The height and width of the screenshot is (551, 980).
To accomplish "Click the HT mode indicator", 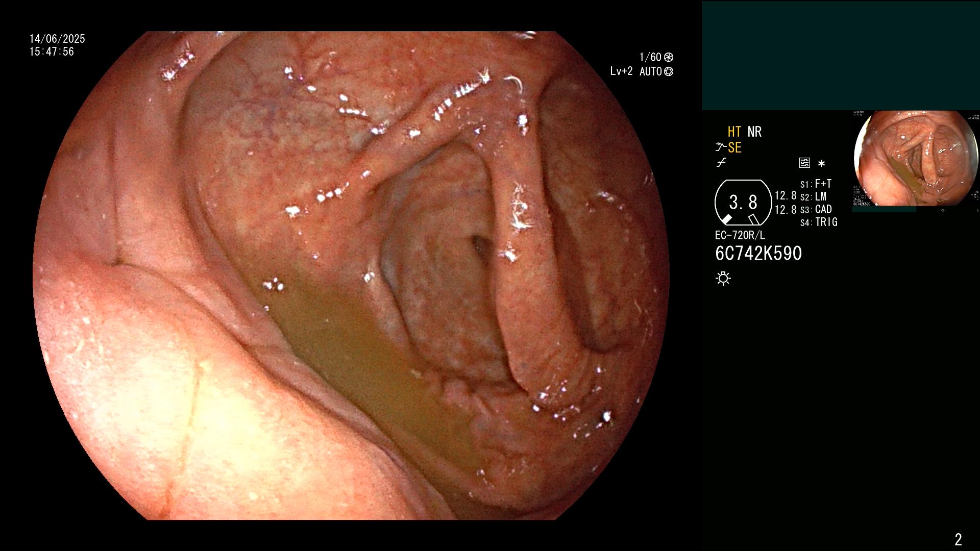I will pyautogui.click(x=734, y=132).
